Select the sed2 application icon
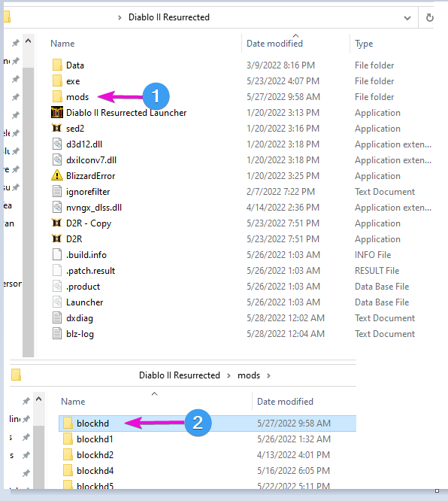The width and height of the screenshot is (448, 501). click(x=57, y=128)
